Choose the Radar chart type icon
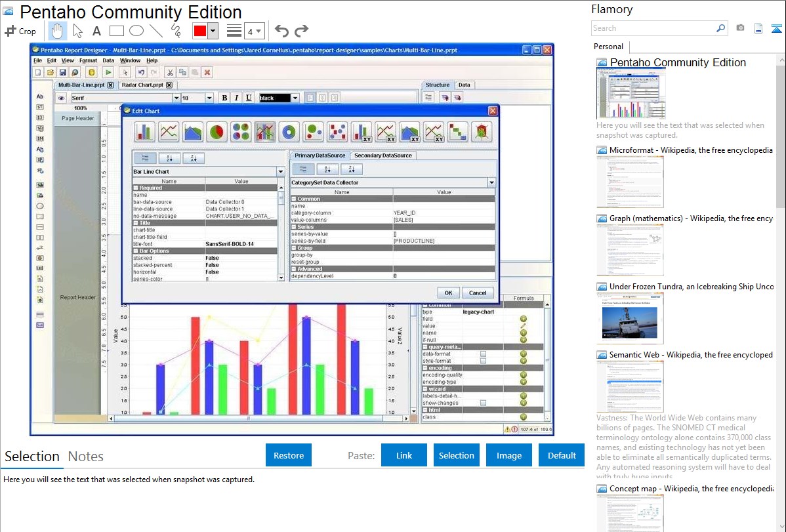The height and width of the screenshot is (532, 786). tap(481, 132)
